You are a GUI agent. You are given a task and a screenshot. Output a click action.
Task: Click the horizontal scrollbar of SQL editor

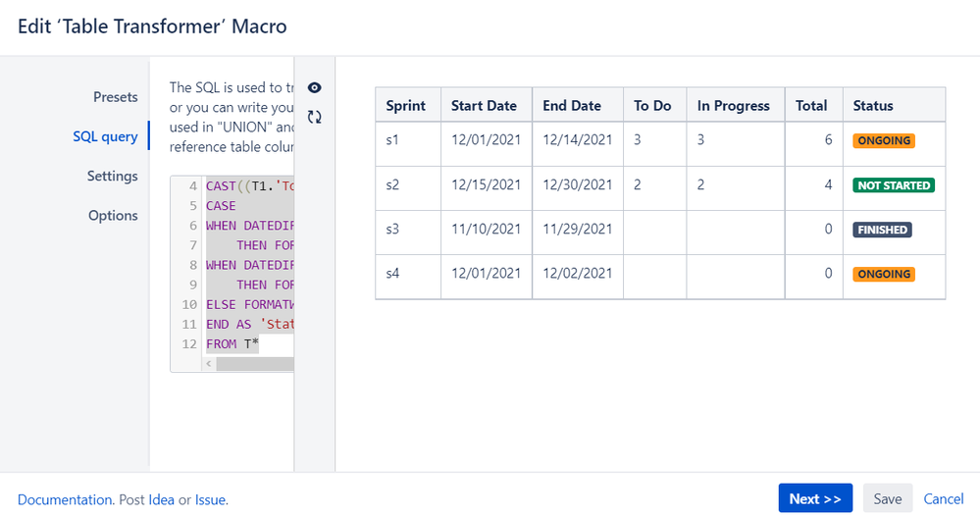click(255, 364)
